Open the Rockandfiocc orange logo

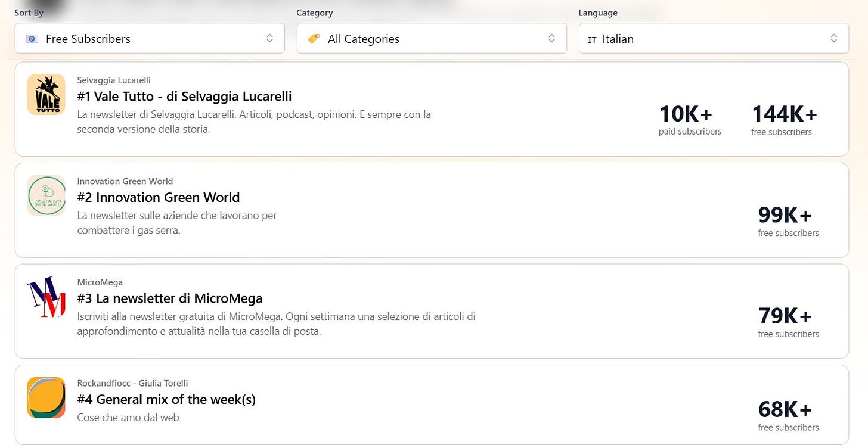tap(46, 397)
